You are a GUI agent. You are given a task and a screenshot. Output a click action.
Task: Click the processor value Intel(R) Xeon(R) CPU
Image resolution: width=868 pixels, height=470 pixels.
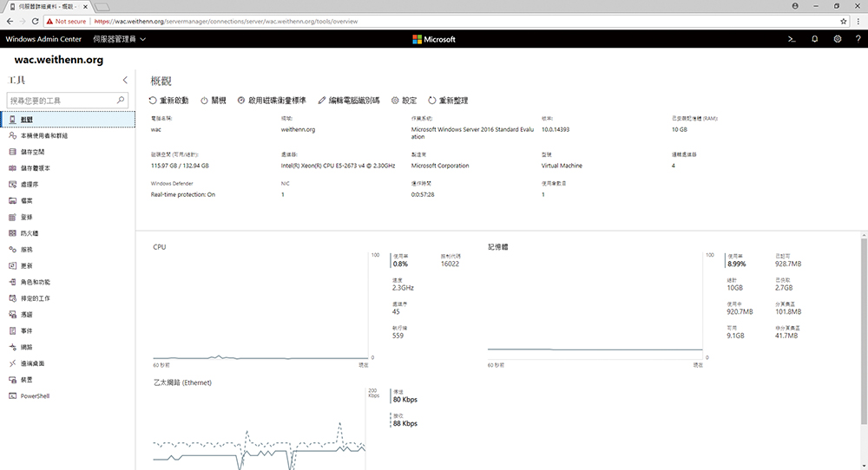click(x=338, y=166)
